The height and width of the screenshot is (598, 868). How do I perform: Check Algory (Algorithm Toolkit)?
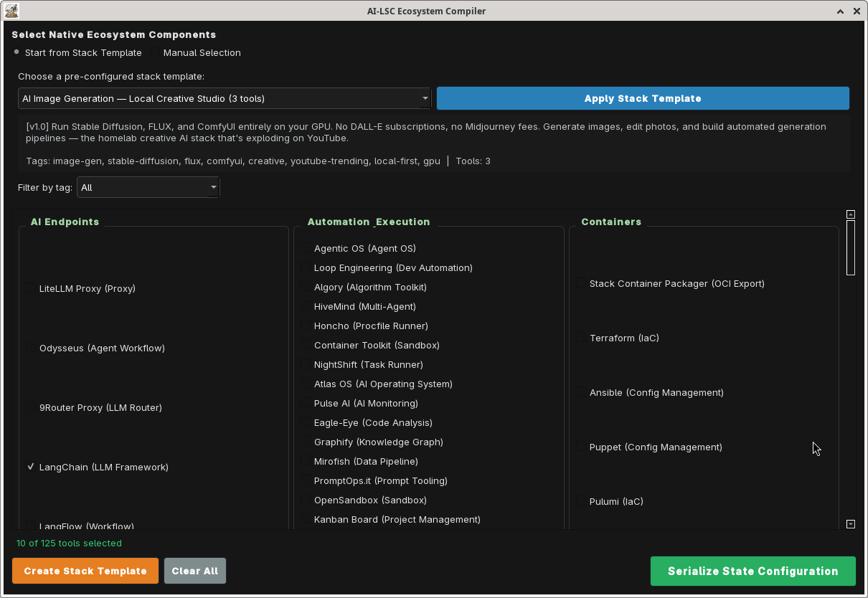tap(364, 288)
